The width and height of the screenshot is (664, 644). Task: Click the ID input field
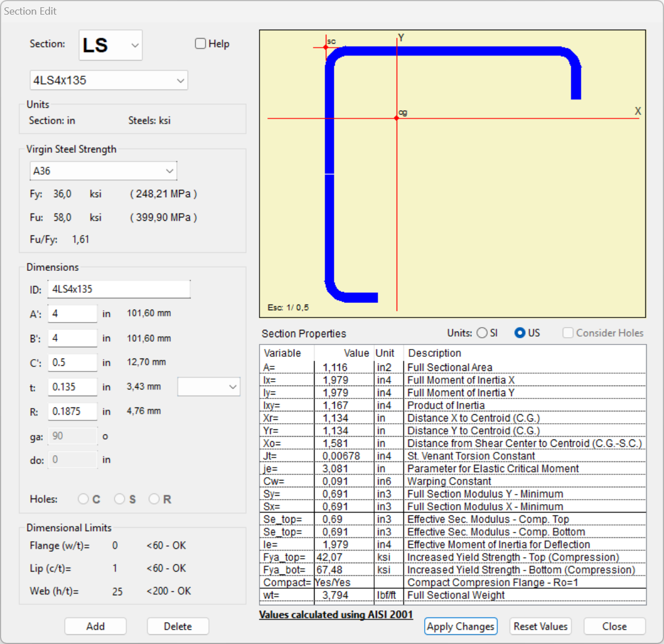click(x=119, y=289)
